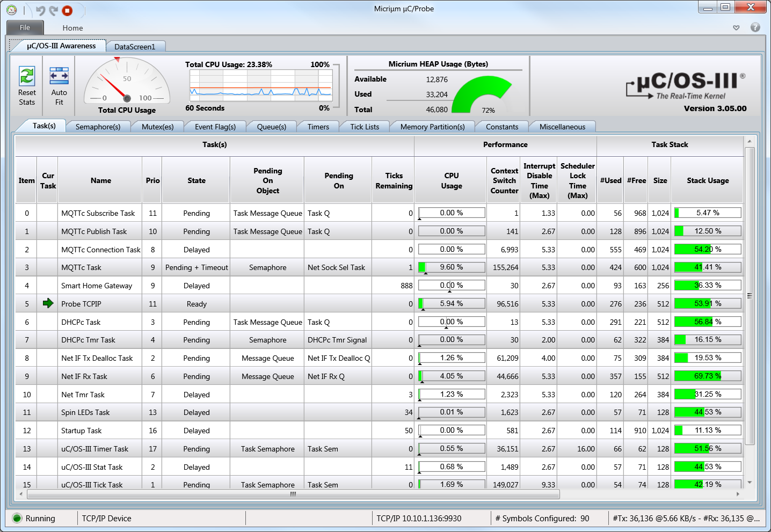Open the Constants tab
The image size is (771, 532).
tap(502, 127)
